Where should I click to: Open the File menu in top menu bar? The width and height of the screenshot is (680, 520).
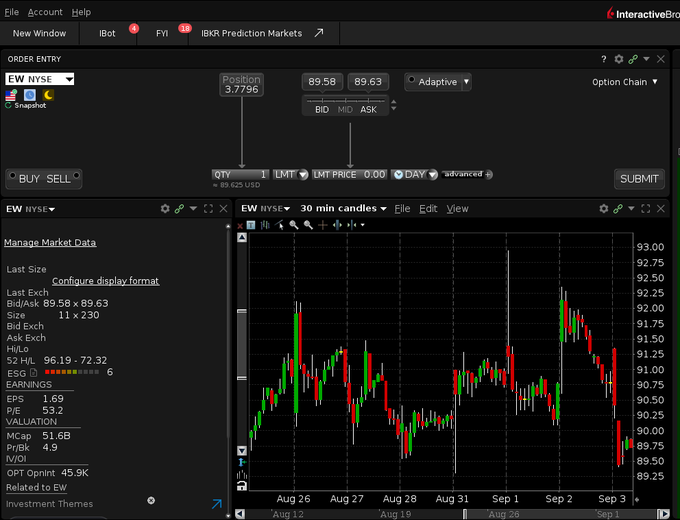click(x=12, y=12)
